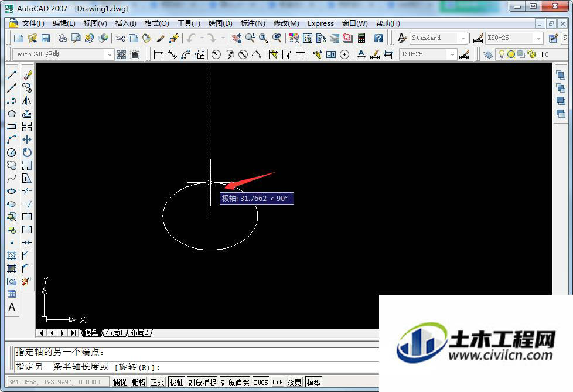Screen dimensions: 573x392
Task: Click the layer lightbulb on/off icon
Action: click(x=502, y=54)
